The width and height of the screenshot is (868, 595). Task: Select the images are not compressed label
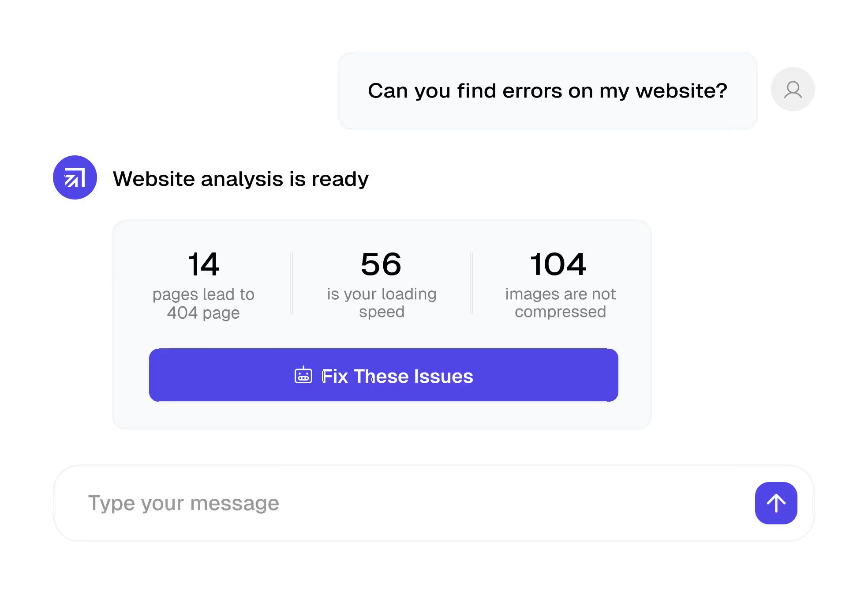(560, 303)
